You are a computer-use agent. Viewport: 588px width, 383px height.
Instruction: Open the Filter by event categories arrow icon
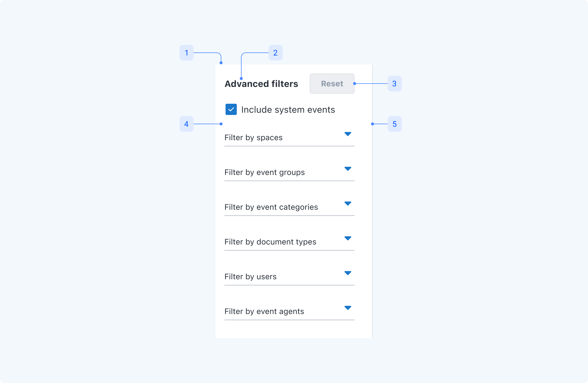coord(348,204)
